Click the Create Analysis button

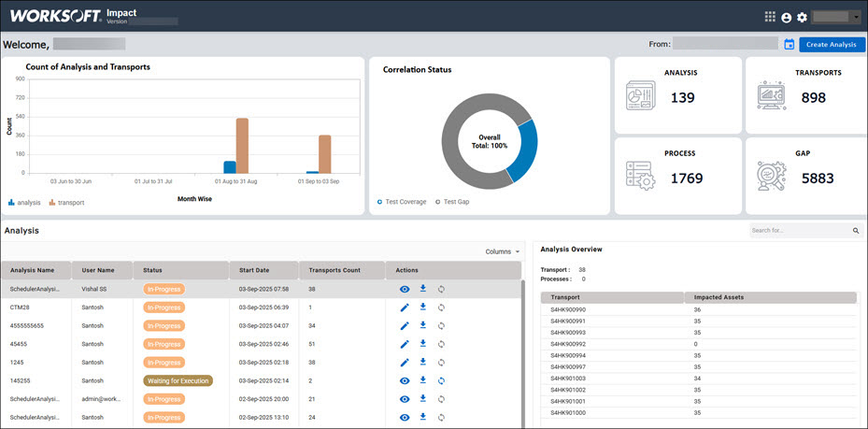coord(832,44)
